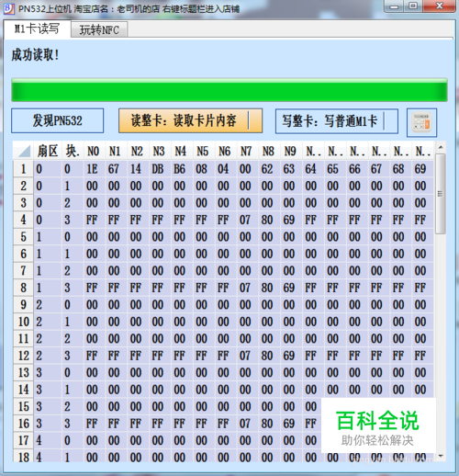Click cell 69 in row 4
The width and height of the screenshot is (459, 476).
click(x=291, y=220)
